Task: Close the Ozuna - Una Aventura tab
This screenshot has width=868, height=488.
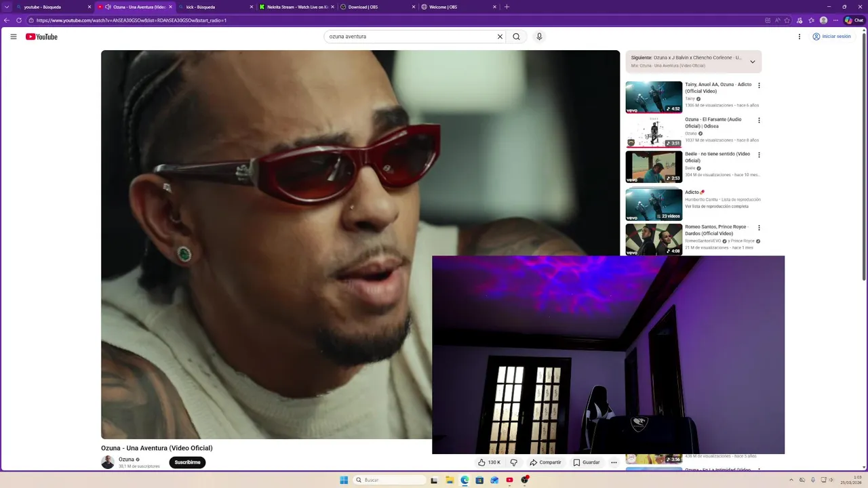Action: point(170,7)
